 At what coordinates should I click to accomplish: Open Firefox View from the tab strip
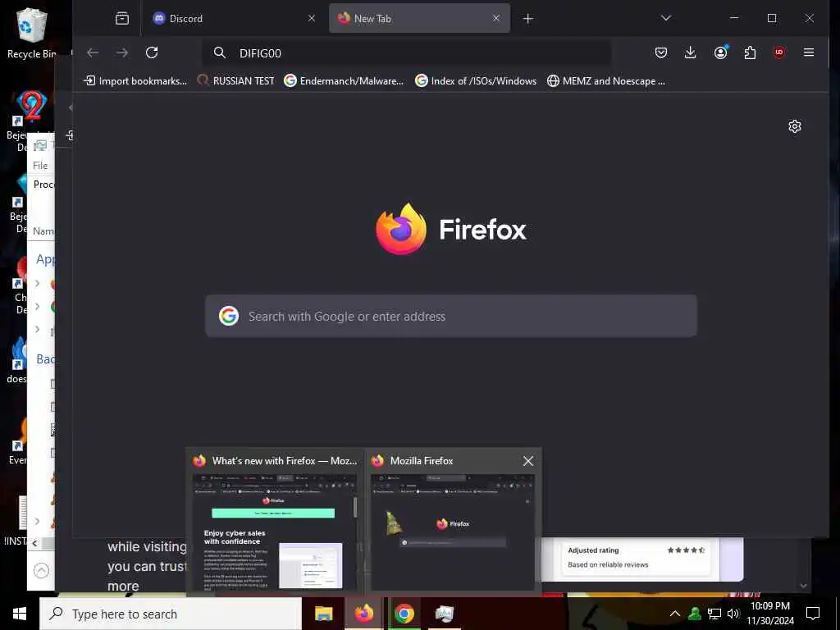122,19
